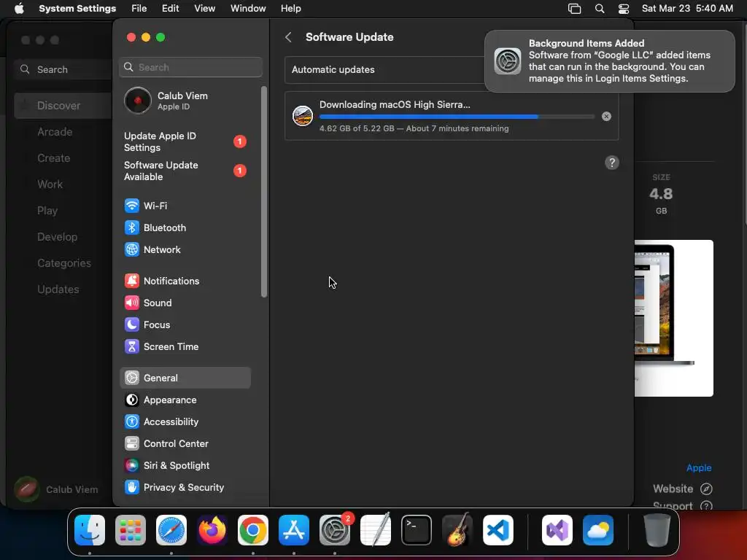Open Trash from the Dock

click(x=657, y=530)
